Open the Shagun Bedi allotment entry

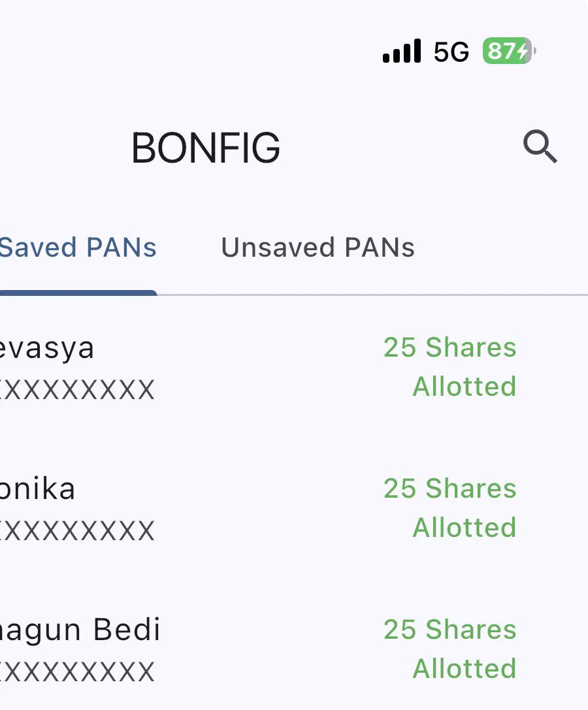[294, 649]
